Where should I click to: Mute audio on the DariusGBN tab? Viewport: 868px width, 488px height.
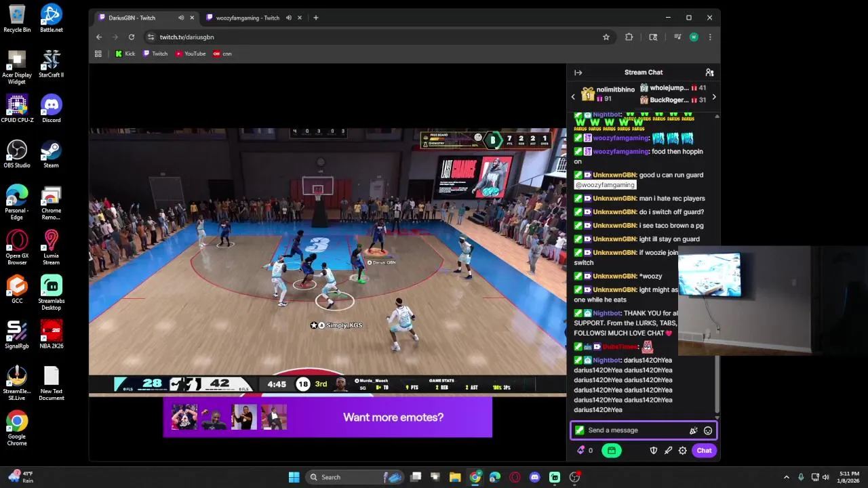point(181,18)
